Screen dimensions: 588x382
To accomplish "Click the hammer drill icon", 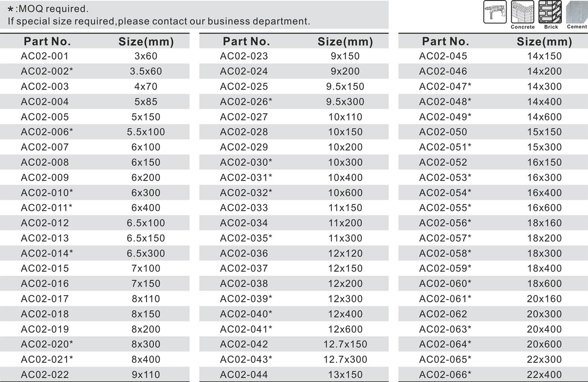I will [495, 12].
